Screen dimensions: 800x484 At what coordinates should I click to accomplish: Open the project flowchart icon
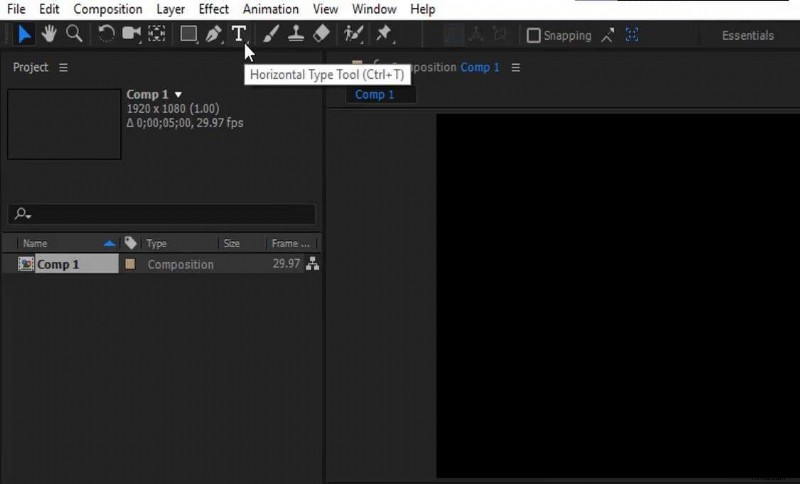tap(312, 264)
